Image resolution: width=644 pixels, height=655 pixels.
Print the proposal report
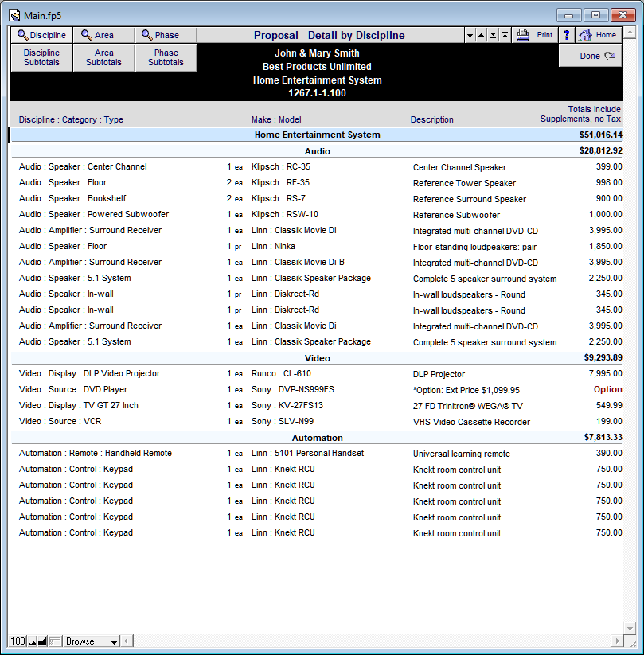click(534, 35)
